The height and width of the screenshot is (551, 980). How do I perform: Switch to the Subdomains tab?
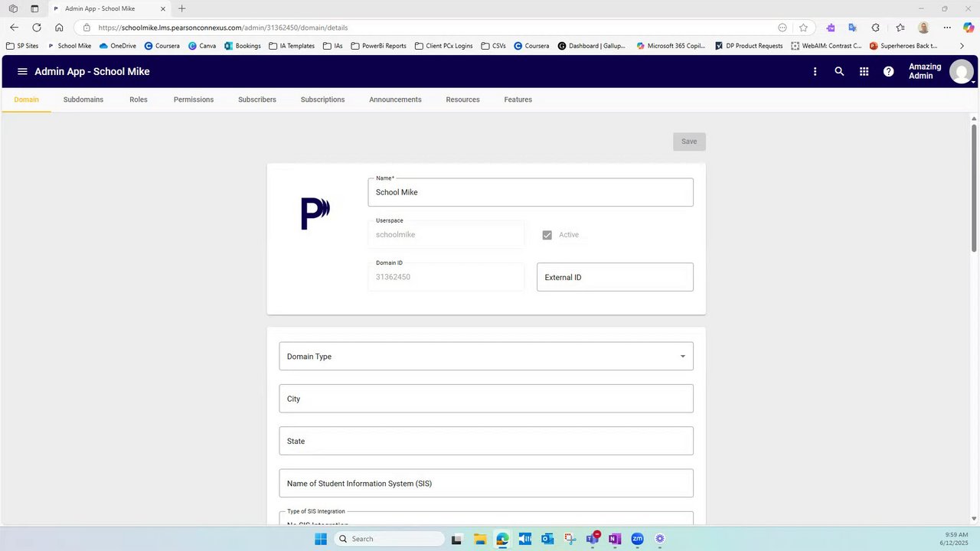pos(83,99)
